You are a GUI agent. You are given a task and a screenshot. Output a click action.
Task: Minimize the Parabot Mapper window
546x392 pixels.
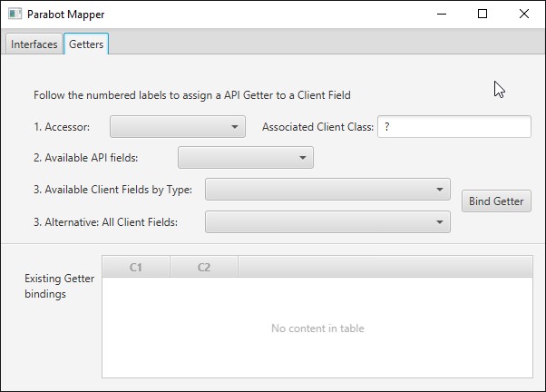[x=442, y=14]
